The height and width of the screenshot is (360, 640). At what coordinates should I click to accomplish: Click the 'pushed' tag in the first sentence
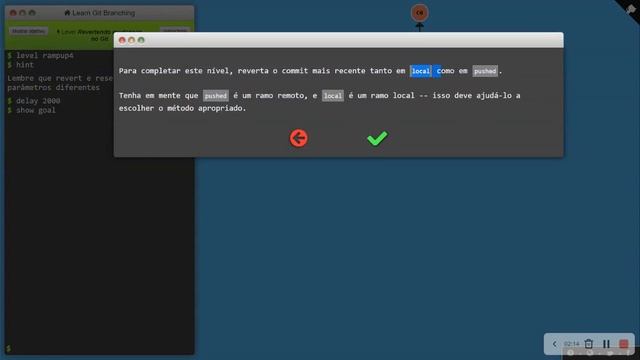[485, 71]
